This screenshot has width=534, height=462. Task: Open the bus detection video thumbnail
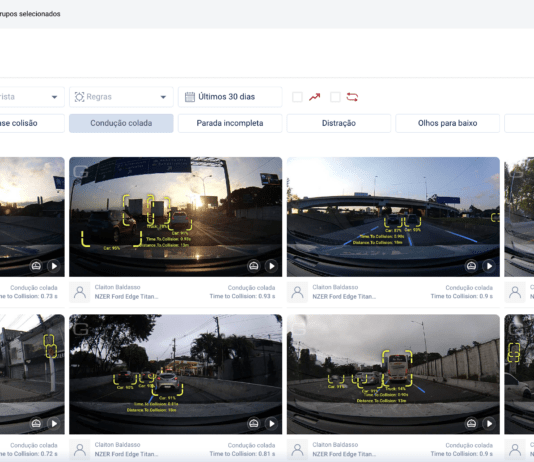pos(393,374)
